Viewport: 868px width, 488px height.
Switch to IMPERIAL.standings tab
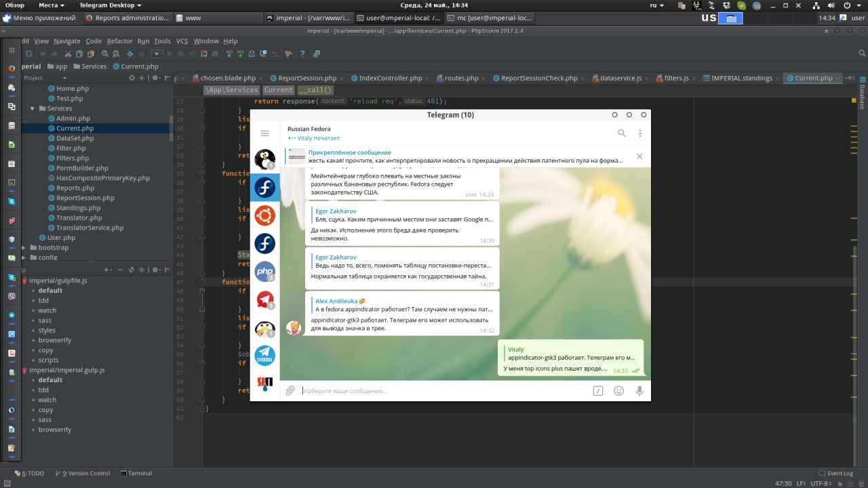pos(741,78)
